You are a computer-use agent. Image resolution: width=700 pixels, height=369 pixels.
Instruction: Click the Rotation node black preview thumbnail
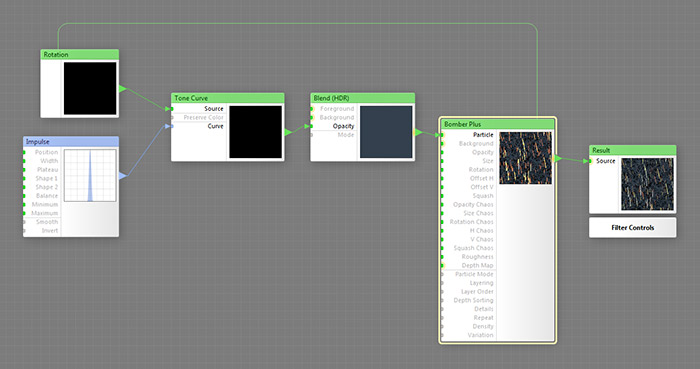[x=90, y=88]
